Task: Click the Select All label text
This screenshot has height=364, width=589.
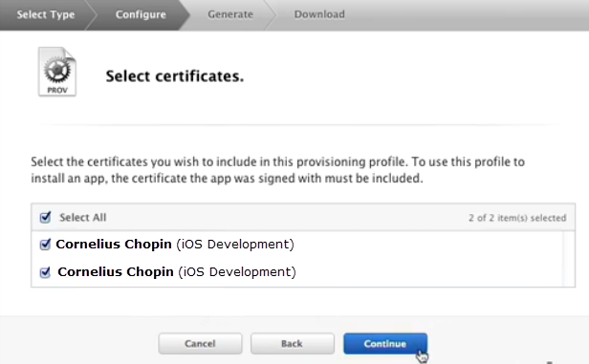Action: (x=82, y=218)
